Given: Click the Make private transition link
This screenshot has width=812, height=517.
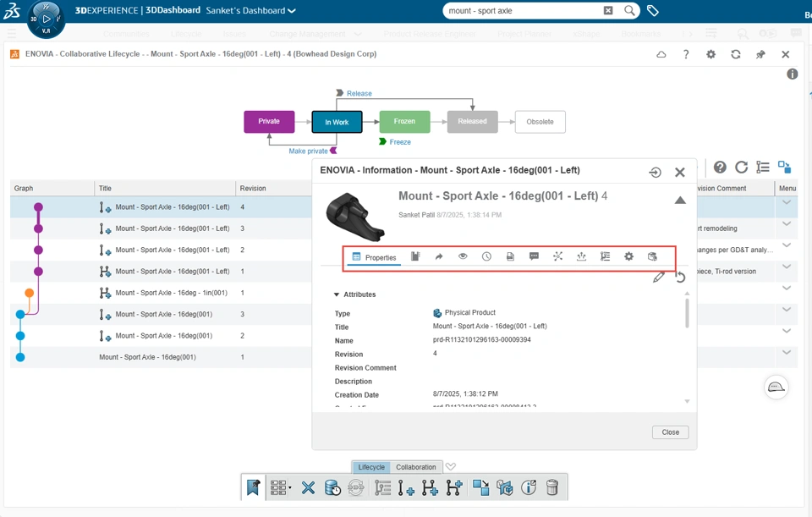Looking at the screenshot, I should [x=308, y=151].
